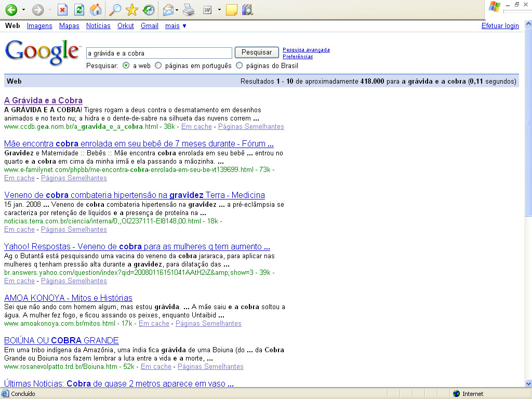The width and height of the screenshot is (532, 399).
Task: Expand the Mail icon dropdown arrow
Action: tap(177, 10)
